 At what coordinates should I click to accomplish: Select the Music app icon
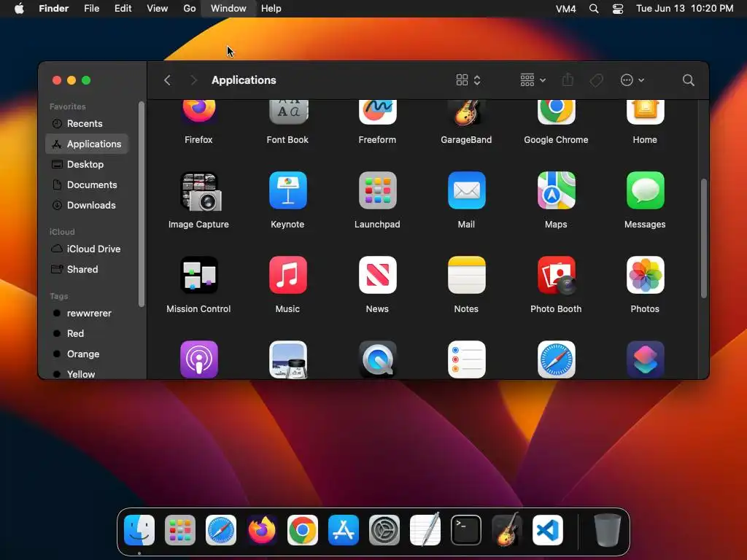pos(287,275)
